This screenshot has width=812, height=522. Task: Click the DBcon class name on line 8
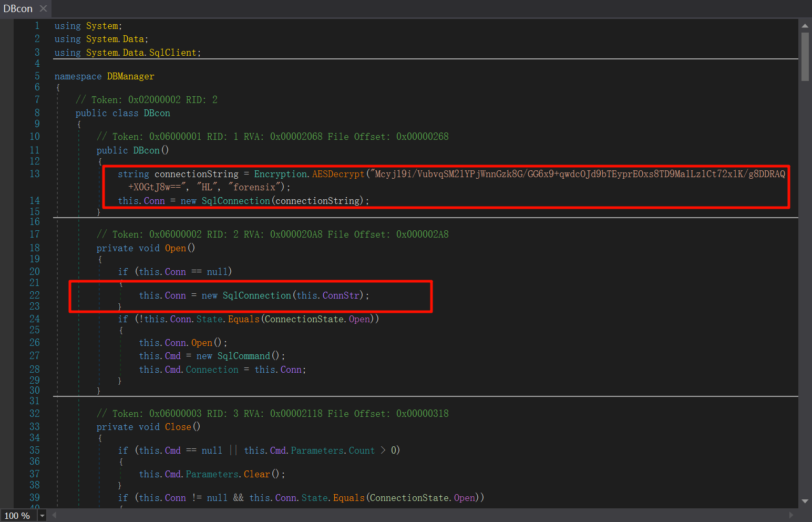point(157,113)
